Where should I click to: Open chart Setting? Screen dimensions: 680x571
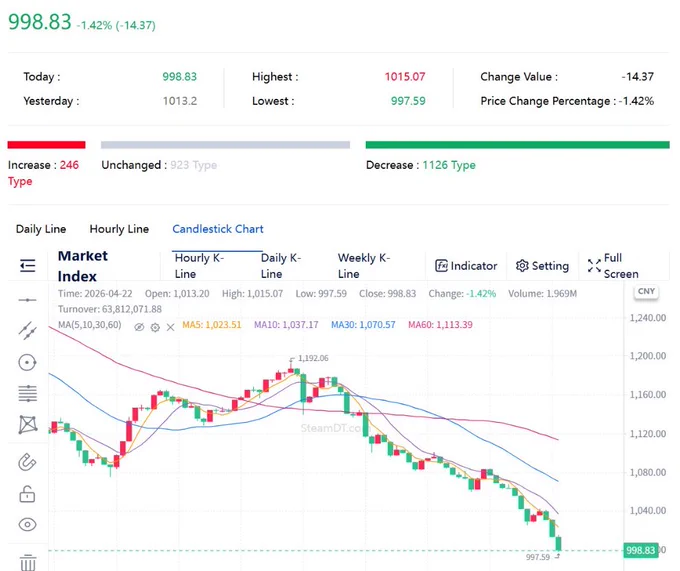pyautogui.click(x=542, y=266)
